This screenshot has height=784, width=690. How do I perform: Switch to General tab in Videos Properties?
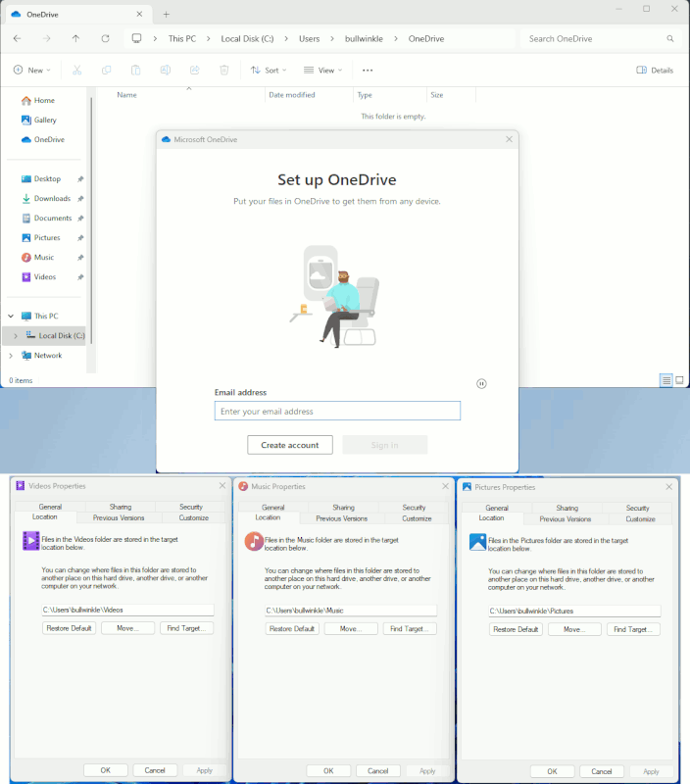50,507
